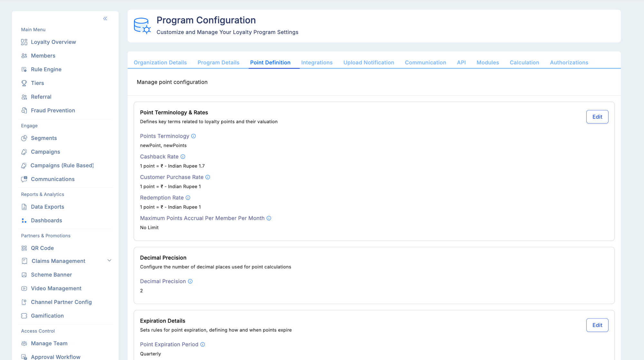
Task: Navigate to Gamification
Action: [47, 316]
